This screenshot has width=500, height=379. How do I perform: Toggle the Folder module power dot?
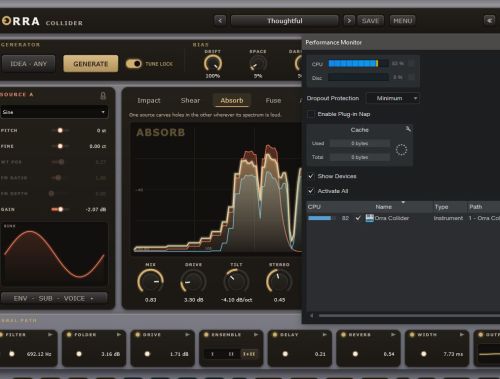coord(69,334)
